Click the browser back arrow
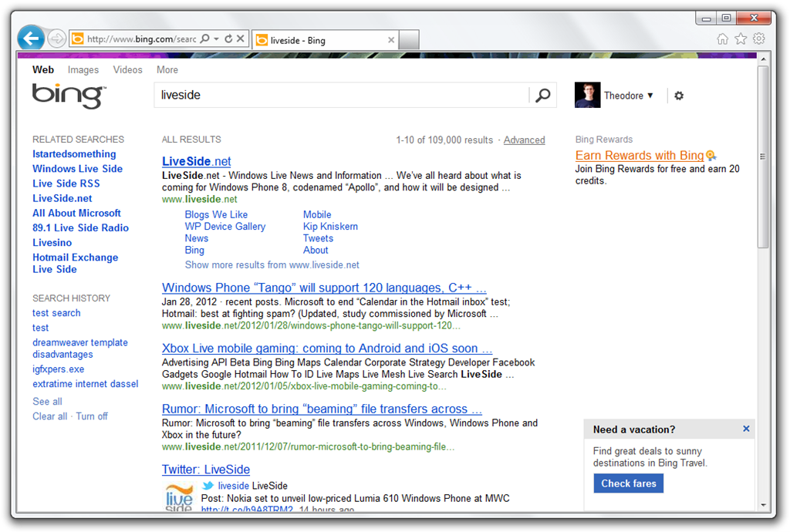Screen dimensions: 790x532 coord(29,37)
